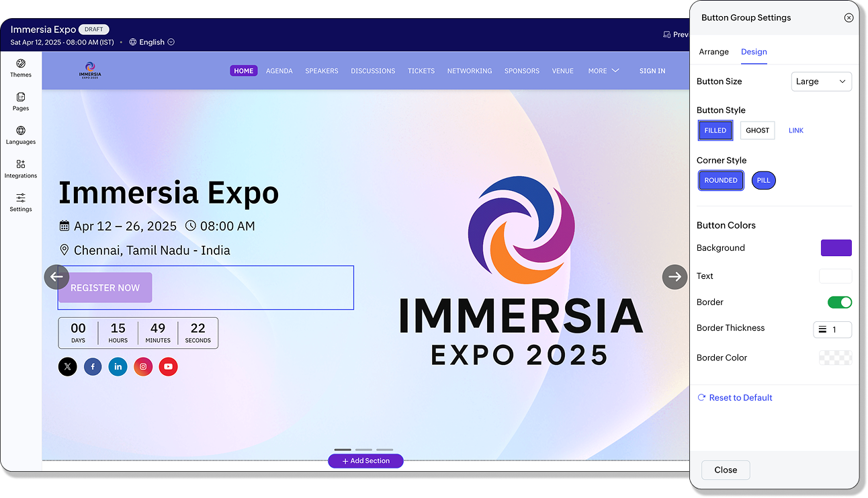Open the Button Size dropdown
The image size is (868, 498).
[821, 81]
